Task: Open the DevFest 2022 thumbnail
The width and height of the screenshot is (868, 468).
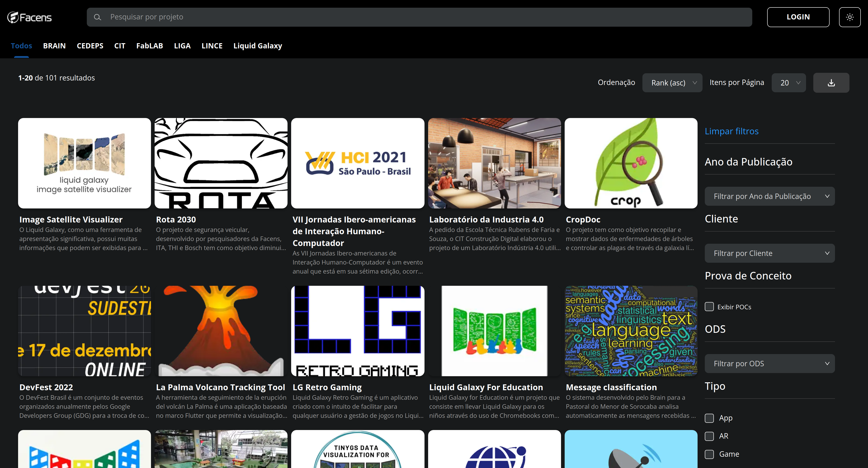Action: 84,331
